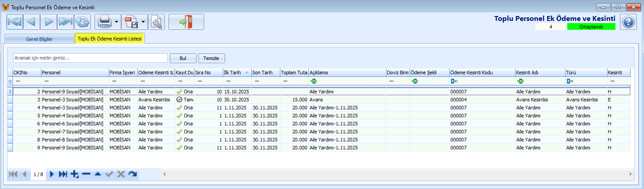Viewport: 644px width, 189px height.
Task: Jump to last record in top toolbar
Action: coord(65,21)
